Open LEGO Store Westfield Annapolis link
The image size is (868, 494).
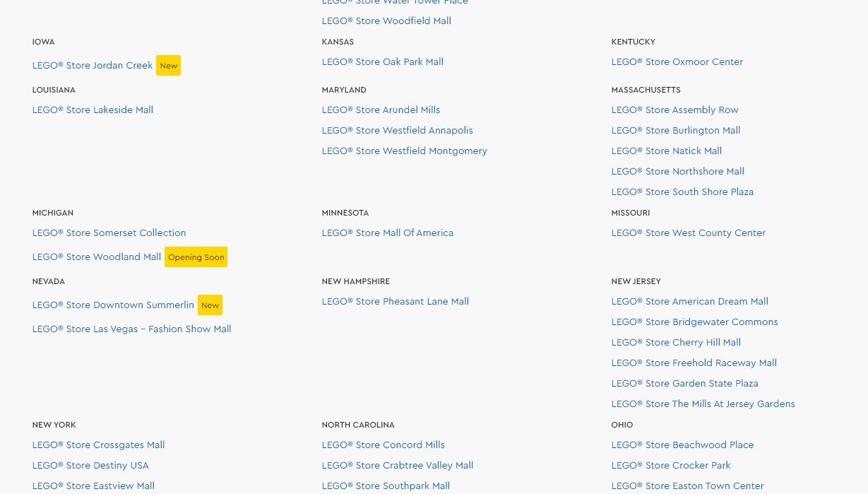click(x=398, y=130)
